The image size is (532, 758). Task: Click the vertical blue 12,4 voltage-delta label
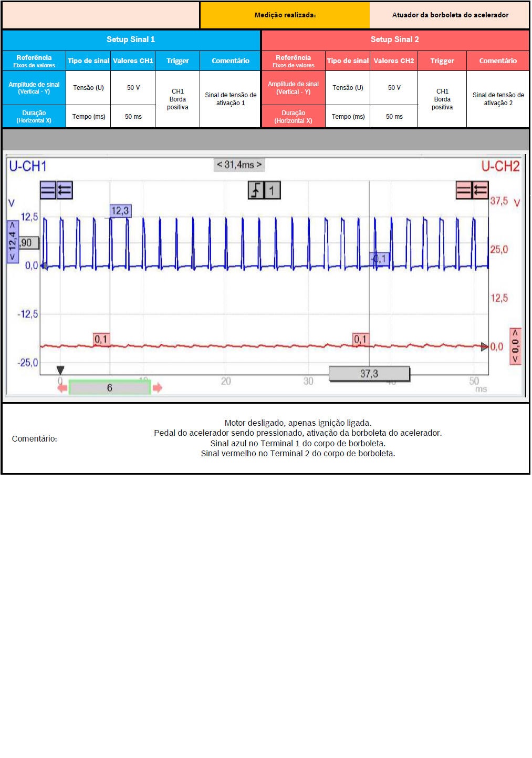click(x=12, y=241)
